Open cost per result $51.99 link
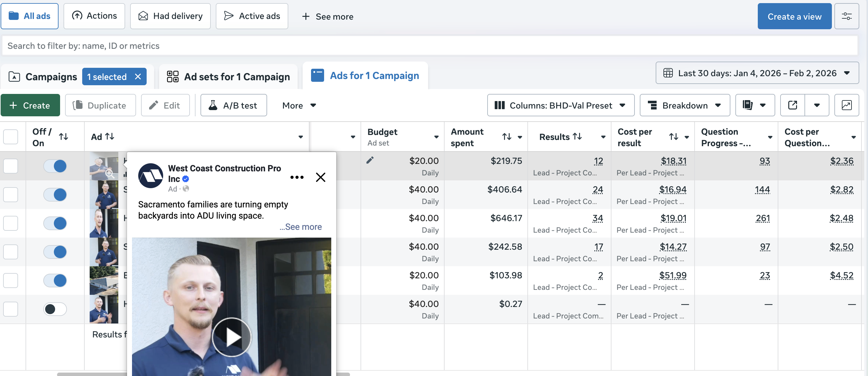868x376 pixels. click(x=672, y=275)
